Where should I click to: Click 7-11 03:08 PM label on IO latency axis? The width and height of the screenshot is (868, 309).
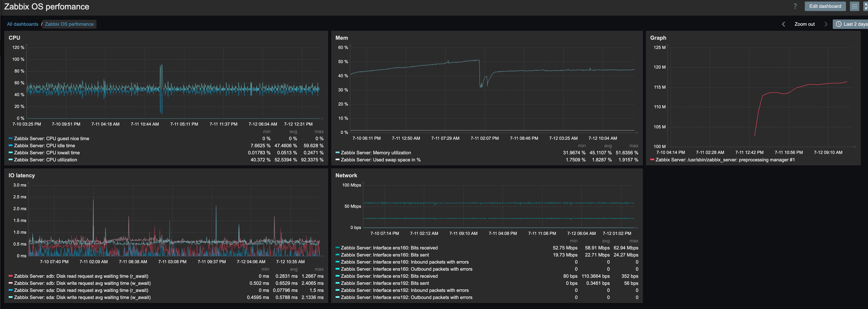172,262
